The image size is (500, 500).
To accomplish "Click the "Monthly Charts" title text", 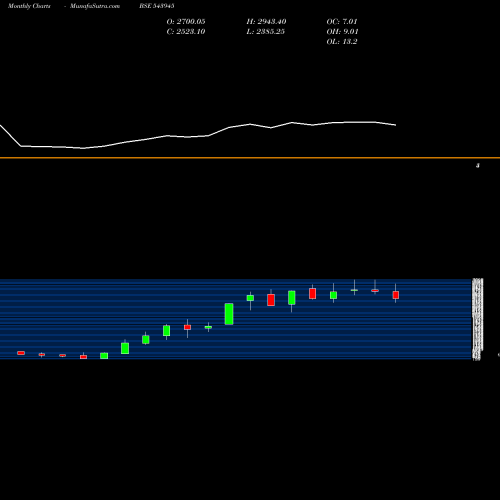I will point(29,6).
